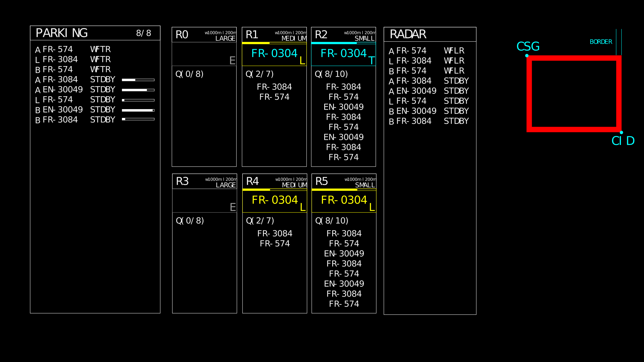This screenshot has width=644, height=362.
Task: Select the R5 SMALL runway header
Action: [x=344, y=181]
